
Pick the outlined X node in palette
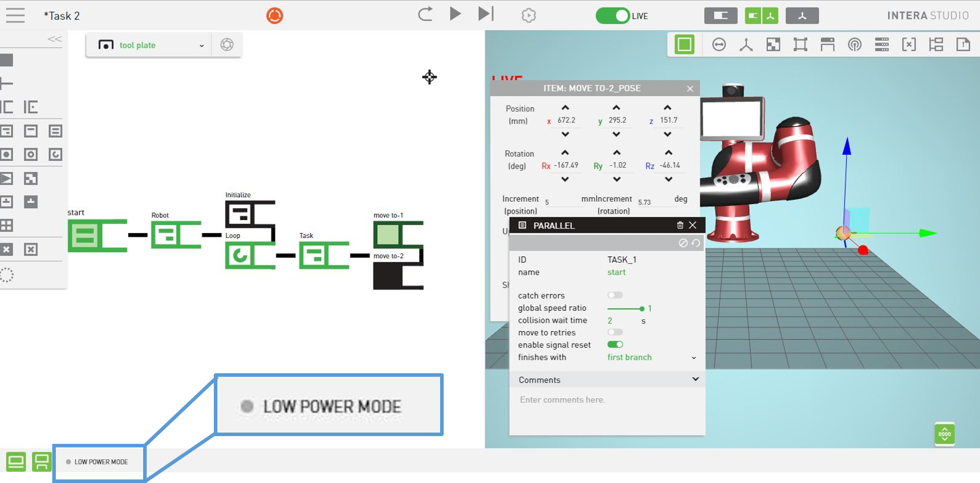pos(31,249)
